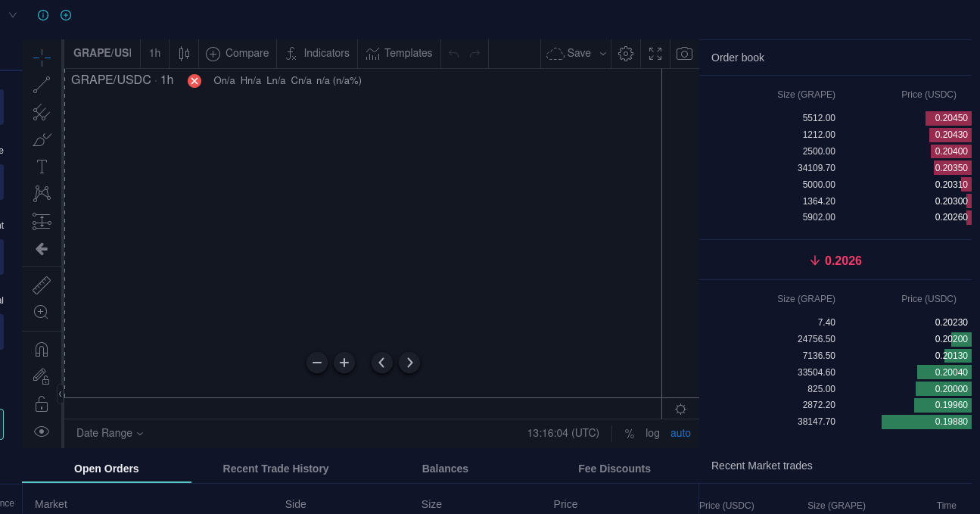This screenshot has height=514, width=980.
Task: Click the undo arrow in the chart toolbar
Action: (x=453, y=53)
